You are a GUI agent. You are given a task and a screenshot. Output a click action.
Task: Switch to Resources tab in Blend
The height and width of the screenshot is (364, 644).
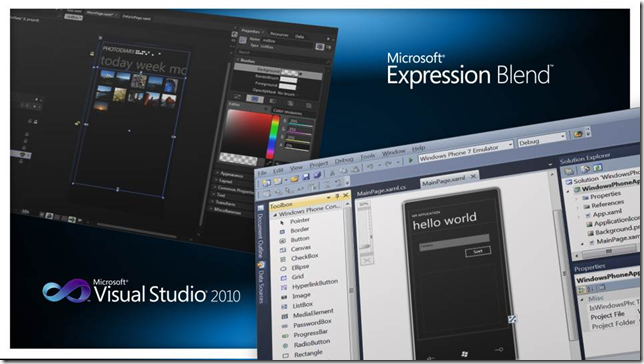pos(279,35)
